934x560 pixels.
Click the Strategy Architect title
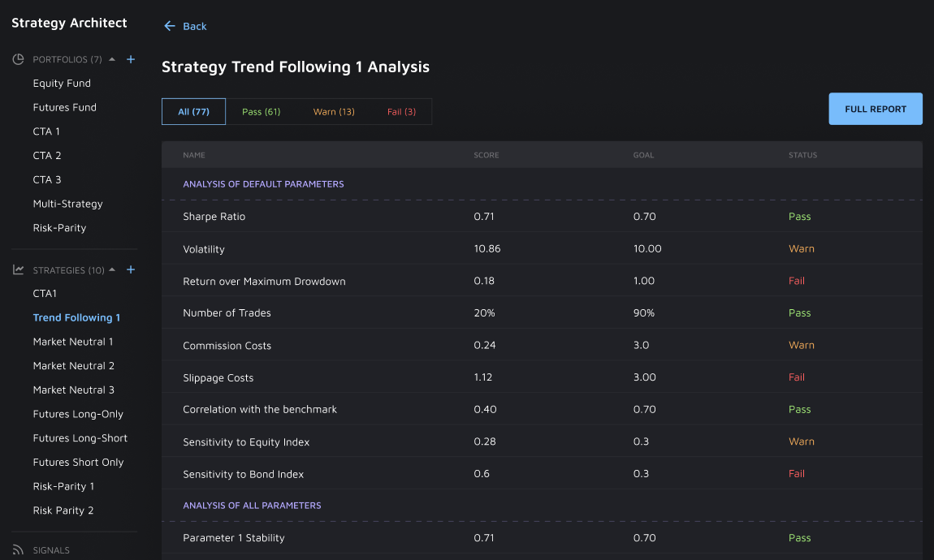click(x=69, y=23)
